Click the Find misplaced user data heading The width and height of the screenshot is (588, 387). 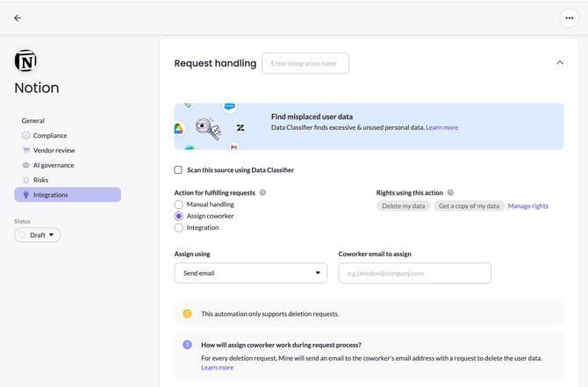(312, 117)
